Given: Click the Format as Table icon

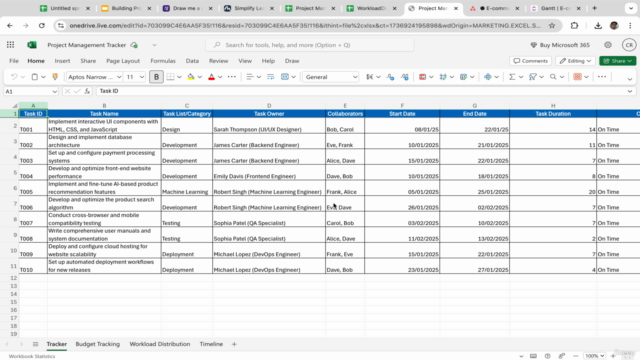Looking at the screenshot, I should (x=443, y=77).
